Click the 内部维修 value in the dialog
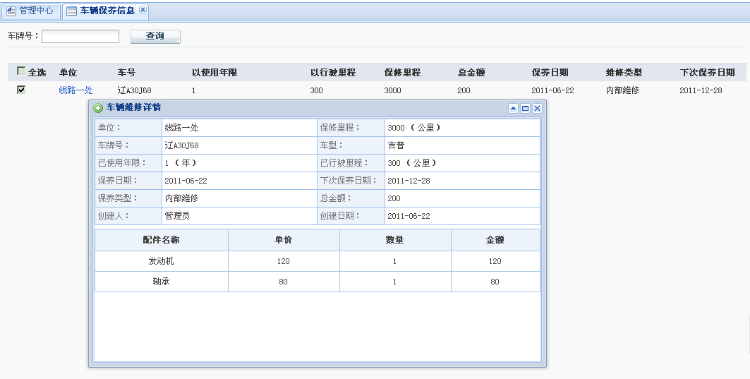750x379 pixels. pos(181,198)
